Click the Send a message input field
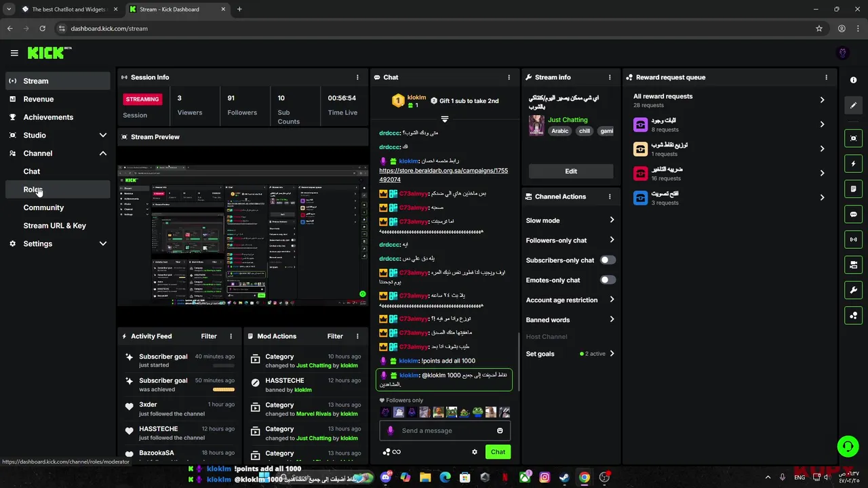868x488 pixels. click(445, 430)
